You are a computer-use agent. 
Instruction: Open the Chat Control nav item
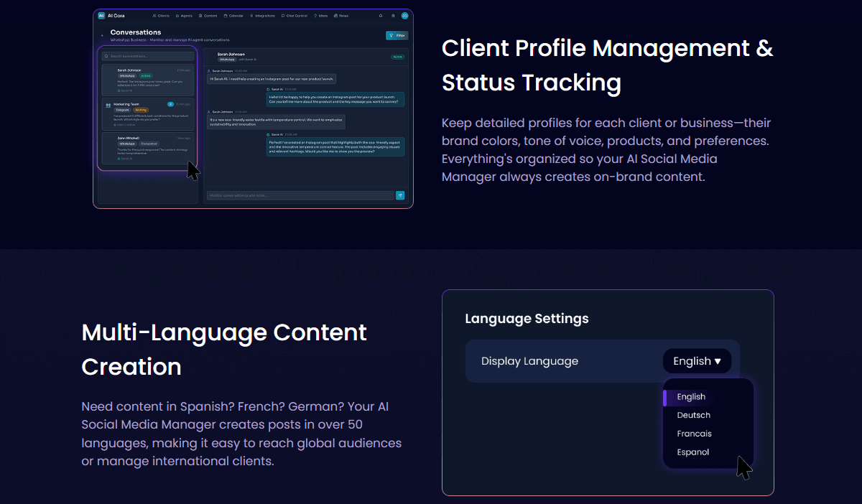click(x=296, y=15)
